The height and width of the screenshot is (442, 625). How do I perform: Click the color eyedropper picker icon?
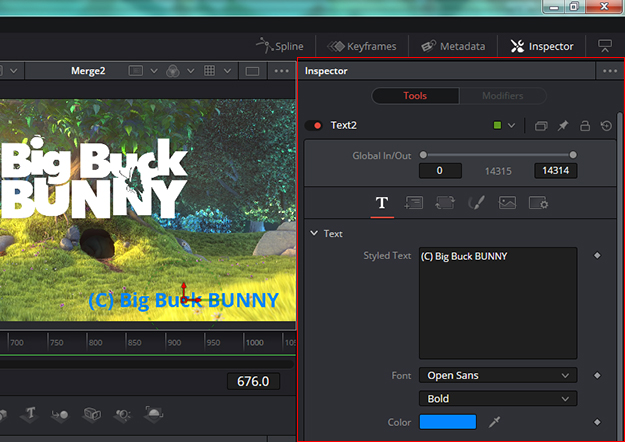click(494, 423)
